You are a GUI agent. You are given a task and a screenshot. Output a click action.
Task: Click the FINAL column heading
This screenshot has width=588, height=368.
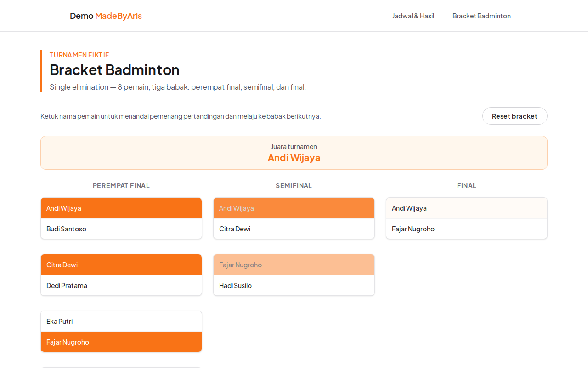click(467, 186)
